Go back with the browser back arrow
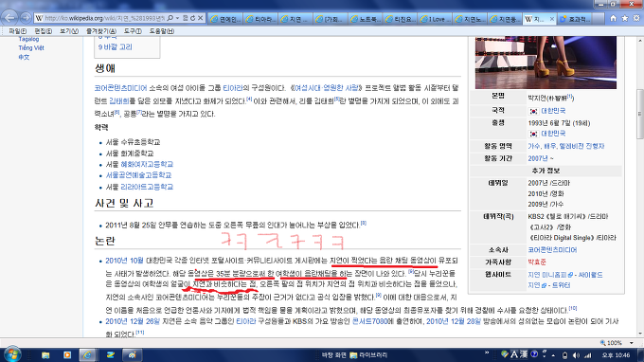Viewport: 644px width, 362px height. [x=9, y=18]
